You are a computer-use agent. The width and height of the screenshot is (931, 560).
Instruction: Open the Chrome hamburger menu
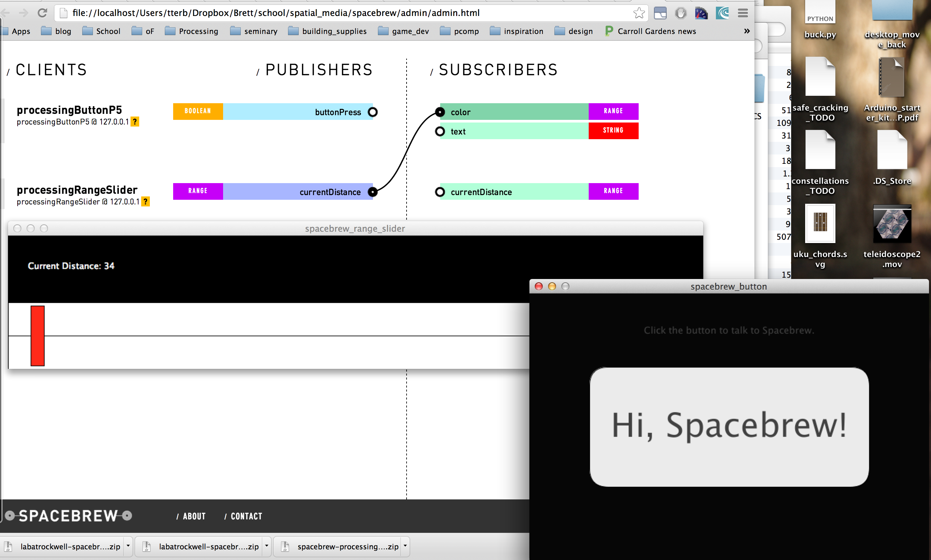743,13
